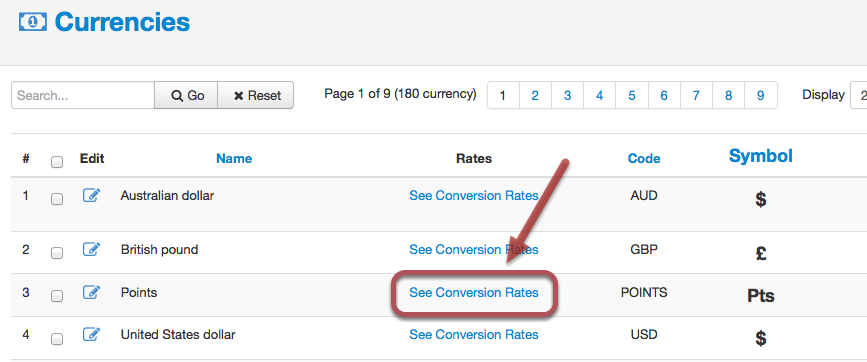Sort table by Code column
867x362 pixels.
[x=644, y=159]
